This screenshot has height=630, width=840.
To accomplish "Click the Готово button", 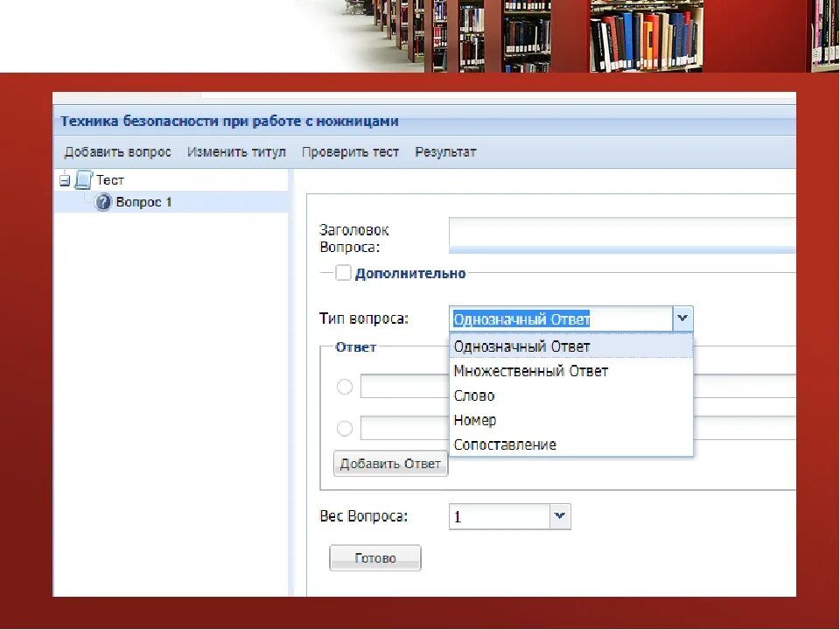I will coord(375,558).
